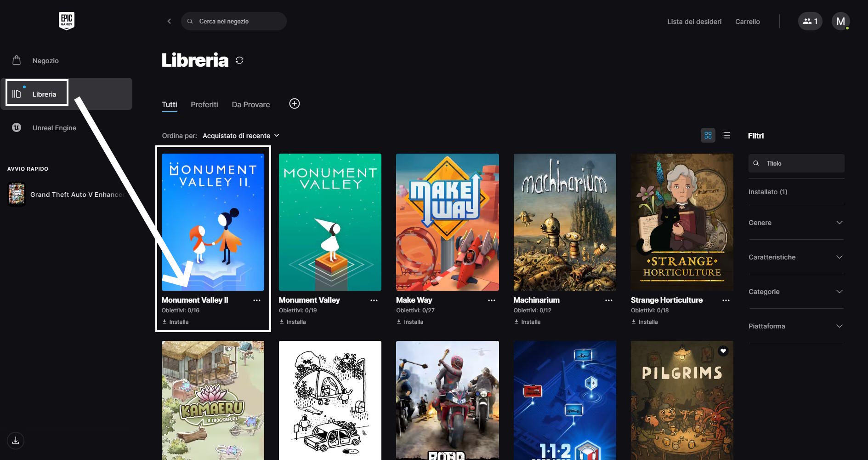Open the downloads icon in sidebar

click(x=16, y=441)
